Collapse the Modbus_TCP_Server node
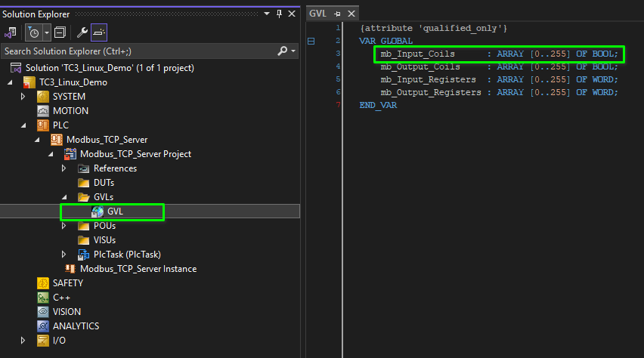 37,140
